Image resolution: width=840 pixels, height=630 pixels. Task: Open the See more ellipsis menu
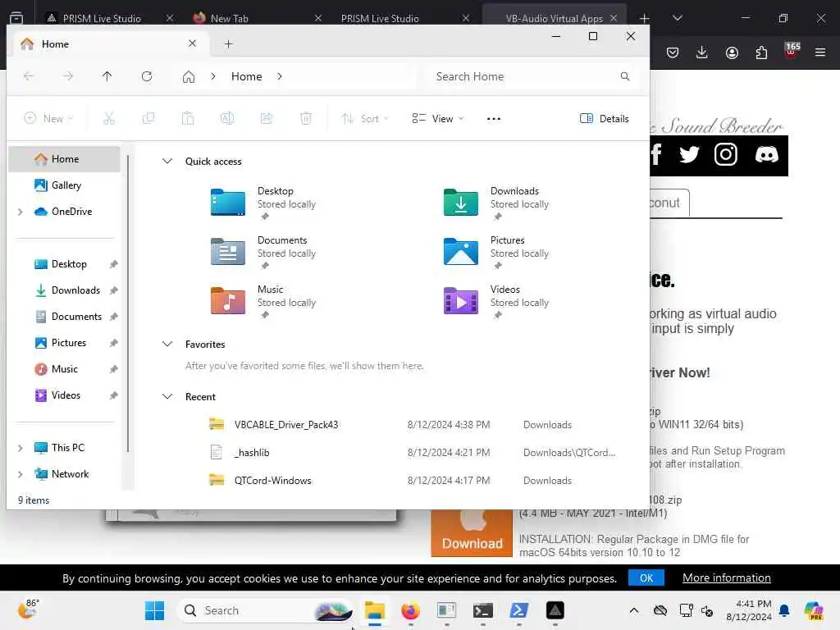(494, 119)
